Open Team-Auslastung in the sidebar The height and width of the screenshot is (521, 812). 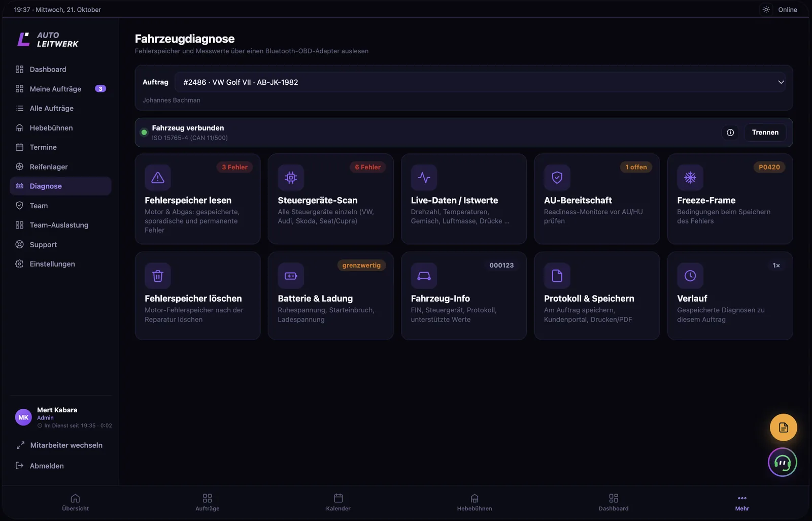(x=60, y=225)
